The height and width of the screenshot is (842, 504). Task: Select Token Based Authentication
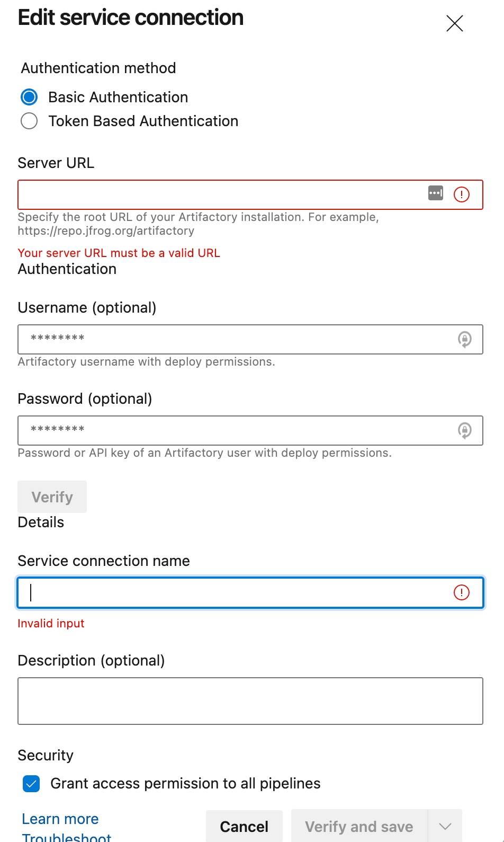click(29, 121)
